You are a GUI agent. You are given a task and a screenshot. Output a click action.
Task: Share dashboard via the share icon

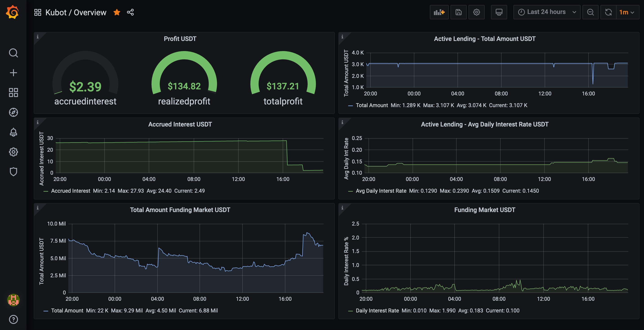point(130,12)
